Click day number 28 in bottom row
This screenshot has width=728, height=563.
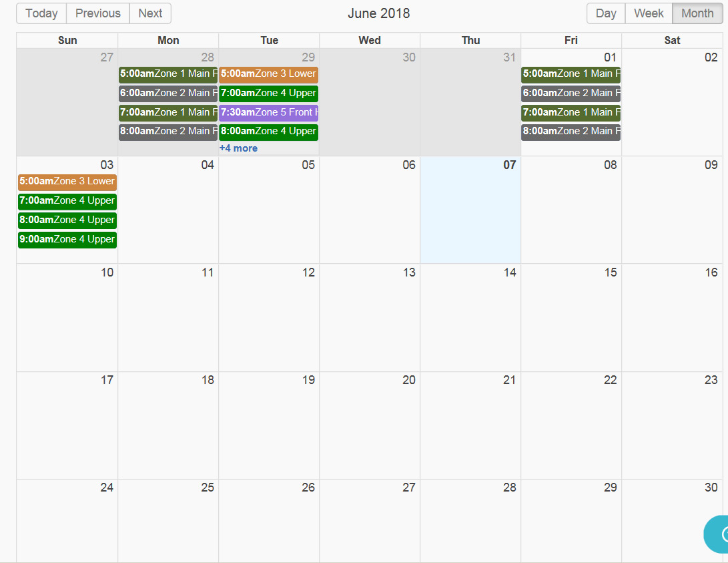(510, 488)
